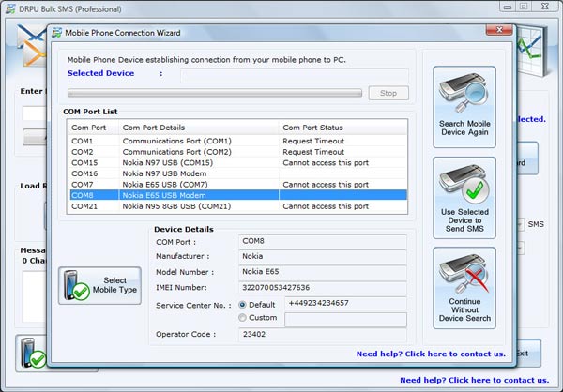Click the Custom service center number field
The width and height of the screenshot is (563, 392).
(345, 320)
